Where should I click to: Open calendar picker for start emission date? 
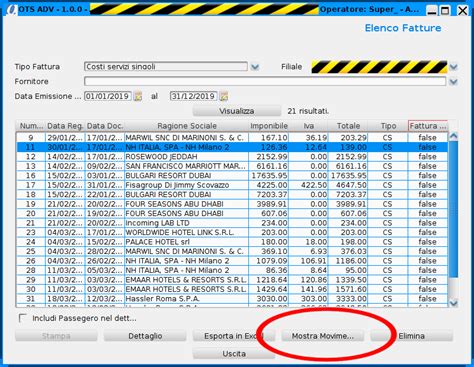point(138,96)
